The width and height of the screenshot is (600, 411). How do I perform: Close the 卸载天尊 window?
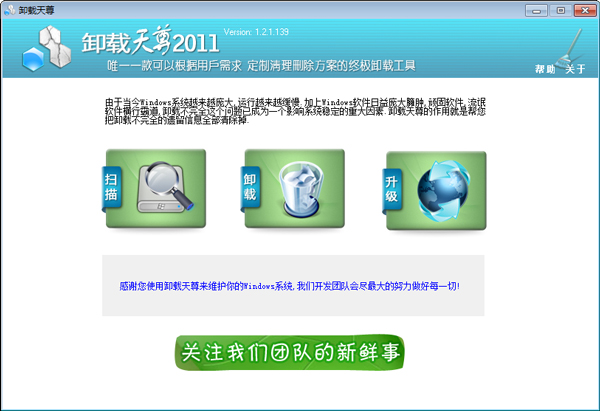tap(585, 10)
